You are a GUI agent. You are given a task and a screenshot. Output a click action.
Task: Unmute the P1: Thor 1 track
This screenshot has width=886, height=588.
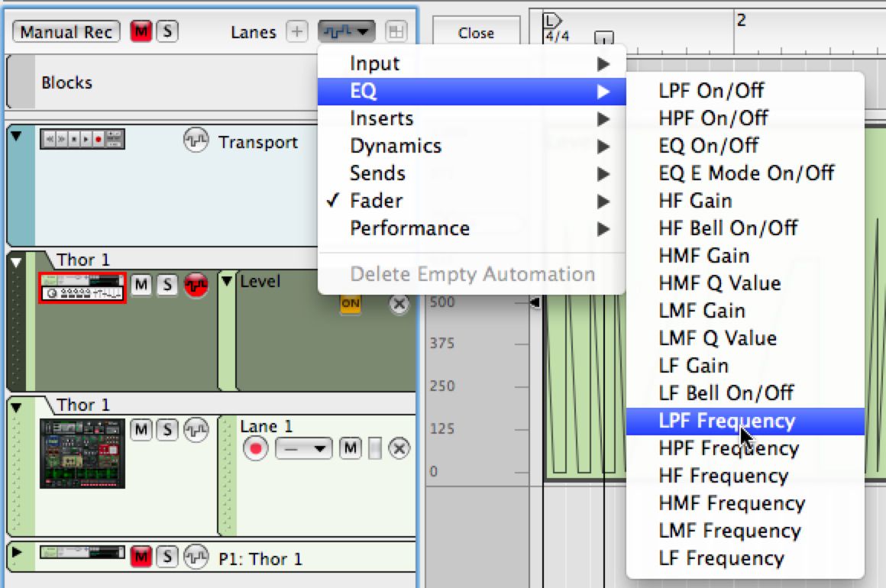(x=141, y=557)
